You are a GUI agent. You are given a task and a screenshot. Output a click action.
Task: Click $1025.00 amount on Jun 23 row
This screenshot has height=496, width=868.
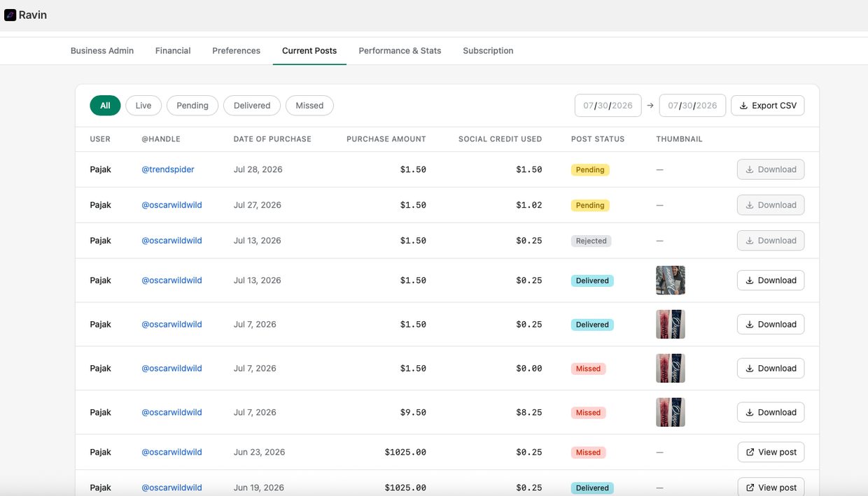click(405, 452)
